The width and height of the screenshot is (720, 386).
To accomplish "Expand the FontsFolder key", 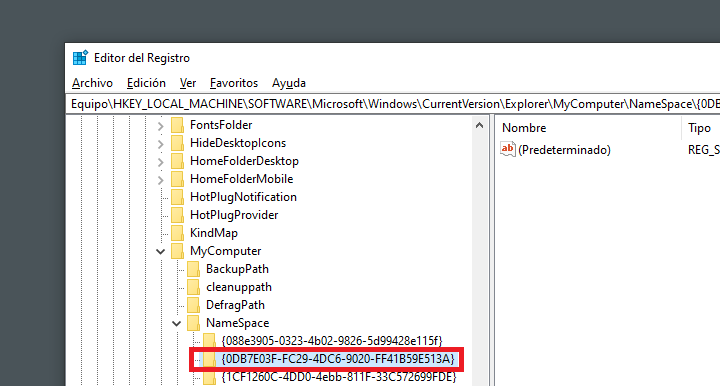I will point(160,125).
